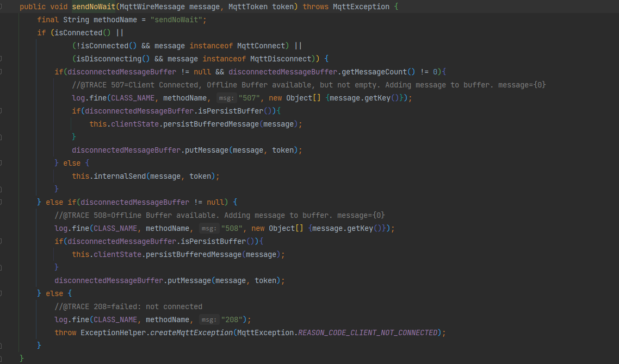Image resolution: width=619 pixels, height=364 pixels.
Task: Click the //@TRACE 208 comment line
Action: tap(128, 306)
